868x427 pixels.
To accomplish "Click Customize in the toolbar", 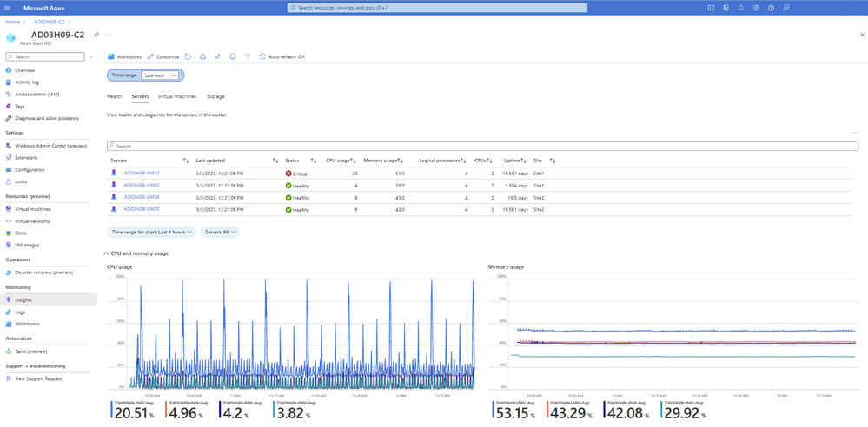I will [163, 56].
